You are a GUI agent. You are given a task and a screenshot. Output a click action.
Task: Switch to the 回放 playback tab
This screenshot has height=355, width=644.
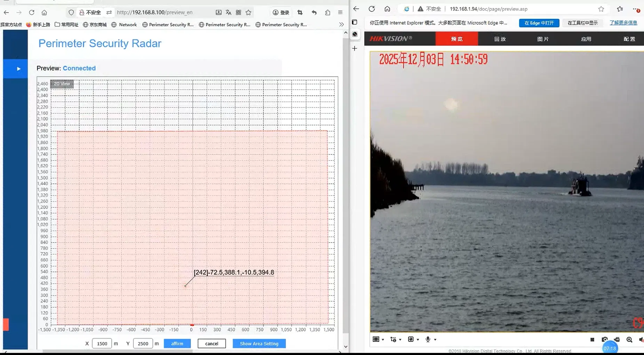click(499, 39)
